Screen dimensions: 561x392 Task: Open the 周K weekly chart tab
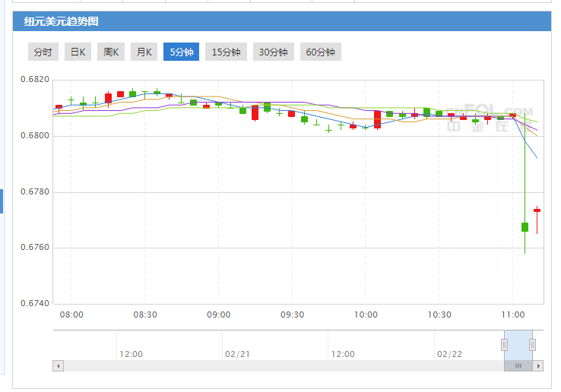(111, 52)
